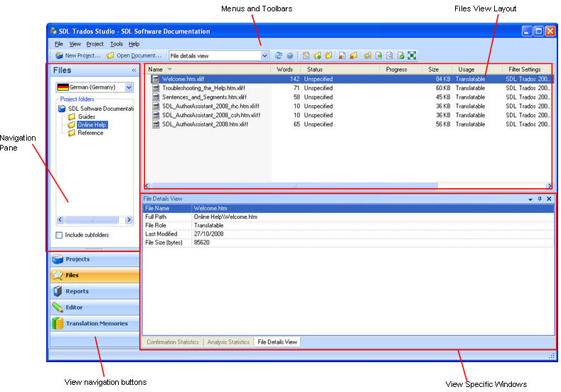Click the Open Document... toolbar button
This screenshot has width=561, height=392.
[134, 55]
